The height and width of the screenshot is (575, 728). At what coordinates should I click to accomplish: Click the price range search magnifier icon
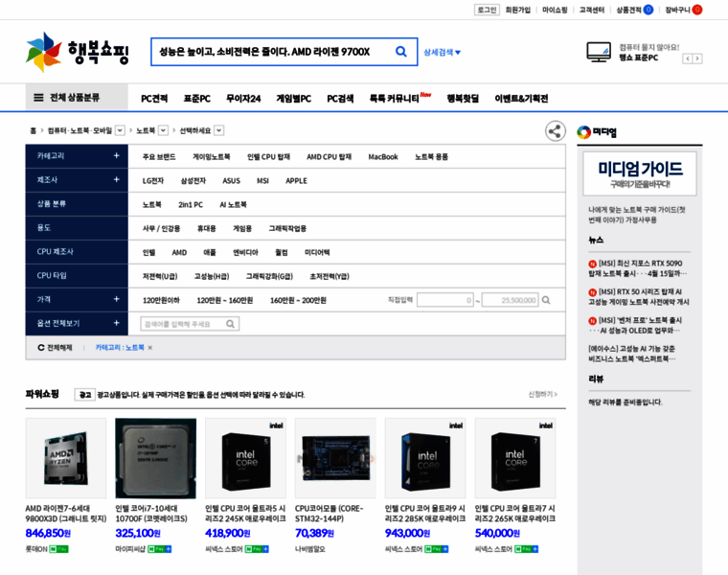[546, 300]
